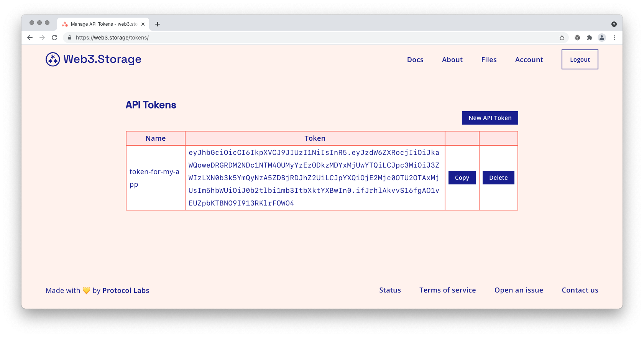Screen dimensions: 644x337
Task: Open a new tab with plus icon
Action: pyautogui.click(x=158, y=24)
